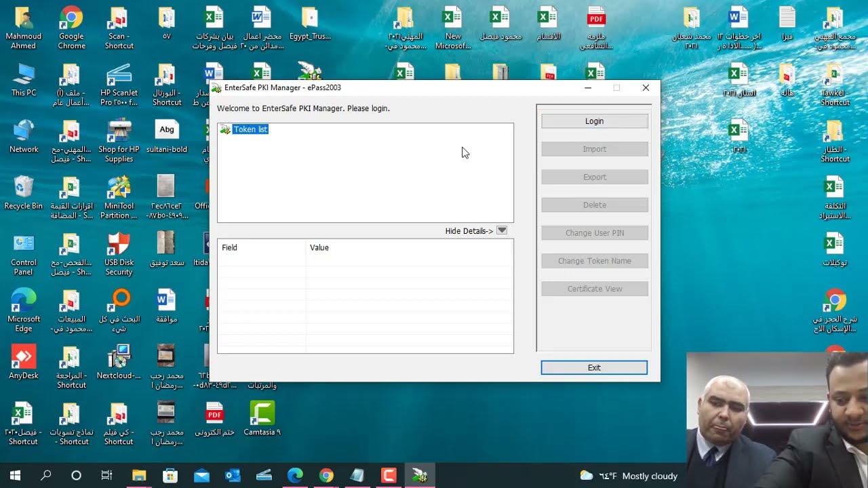
Task: Launch AnyDesk desktop icon
Action: pyautogui.click(x=24, y=362)
